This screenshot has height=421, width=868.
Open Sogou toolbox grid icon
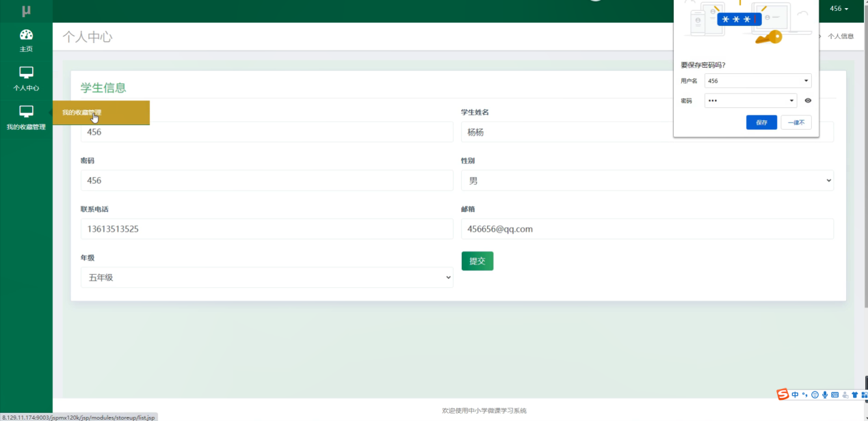pos(863,395)
